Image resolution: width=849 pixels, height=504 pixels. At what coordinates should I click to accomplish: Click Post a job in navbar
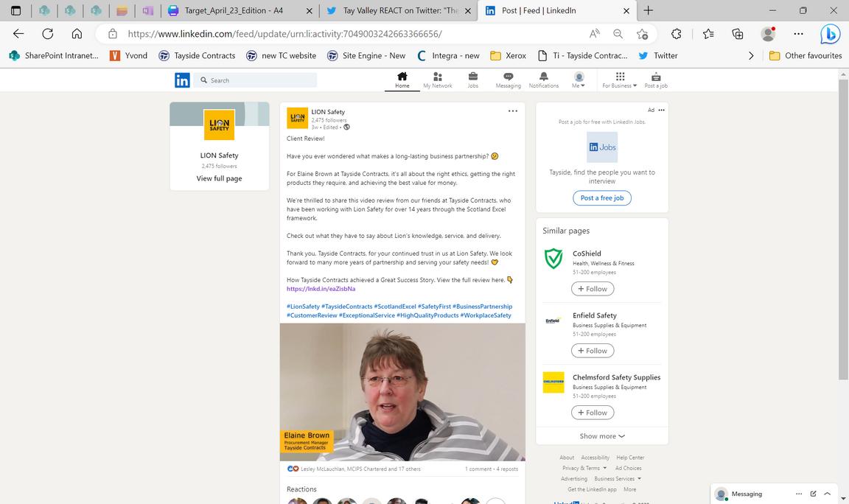click(x=656, y=80)
